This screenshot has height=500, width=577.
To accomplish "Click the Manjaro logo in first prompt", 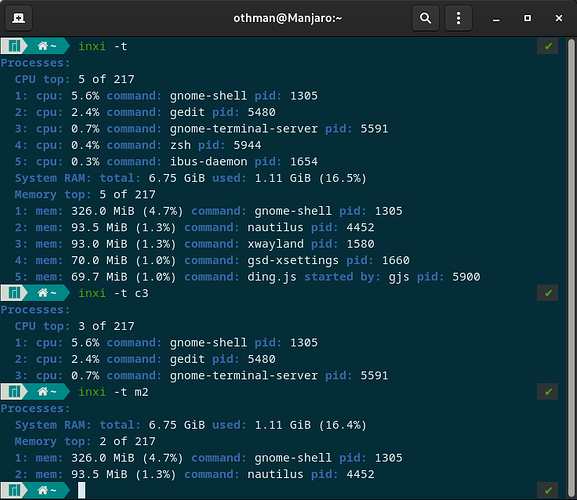I will tap(14, 46).
